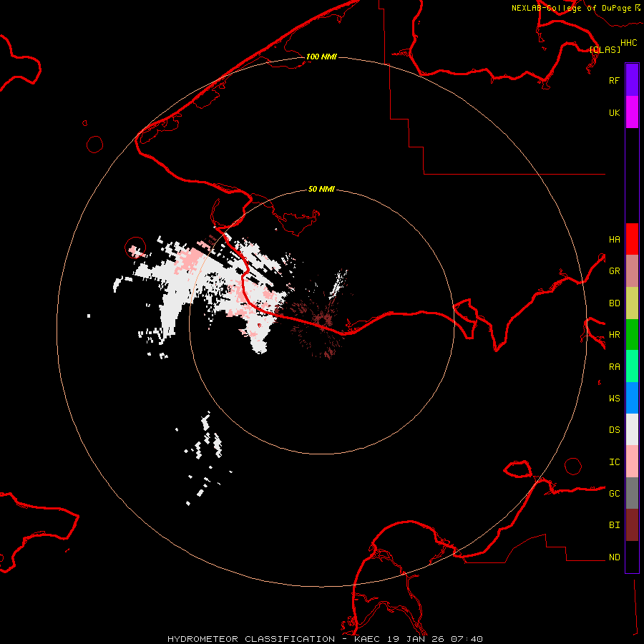Click the brown biological echo cluster at radar center
This screenshot has width=644, height=644.
[322, 320]
